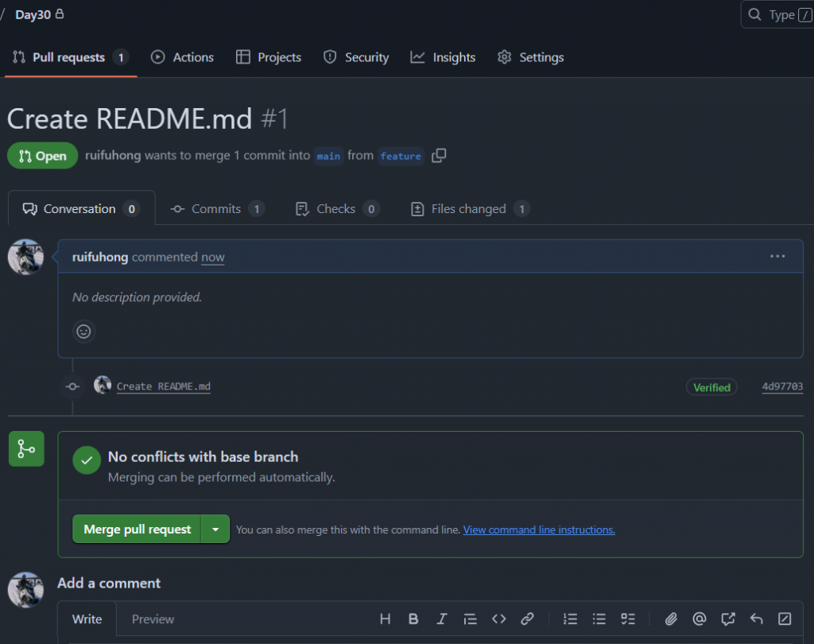Image resolution: width=814 pixels, height=644 pixels.
Task: Insert saved reply arrow icon
Action: coord(757,619)
